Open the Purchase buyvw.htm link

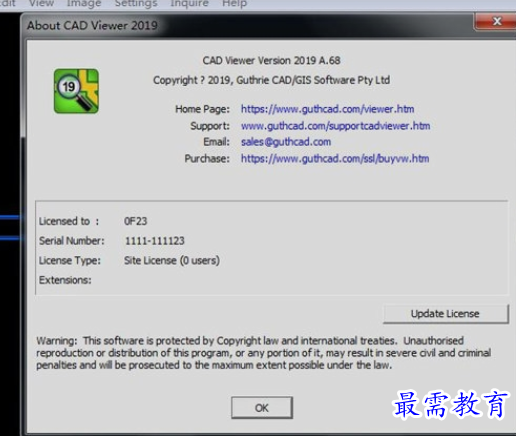point(335,158)
